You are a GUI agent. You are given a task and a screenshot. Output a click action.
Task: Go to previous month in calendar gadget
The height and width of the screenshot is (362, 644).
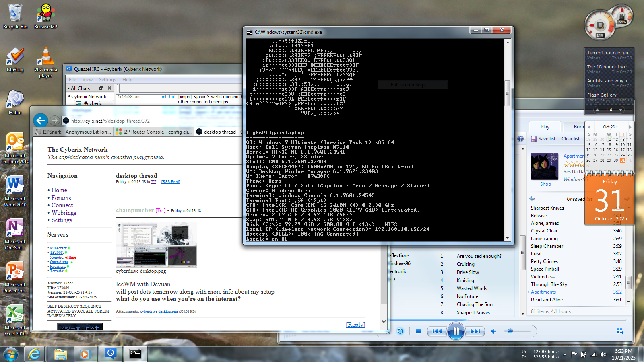589,127
